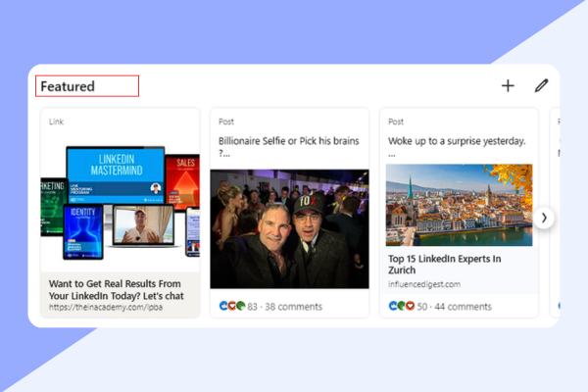Click reaction icons beside 50 count
The image size is (588, 392).
point(400,307)
